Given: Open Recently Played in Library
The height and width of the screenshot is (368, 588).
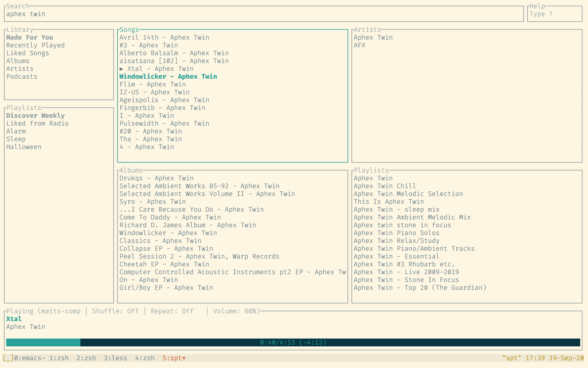Looking at the screenshot, I should click(35, 45).
